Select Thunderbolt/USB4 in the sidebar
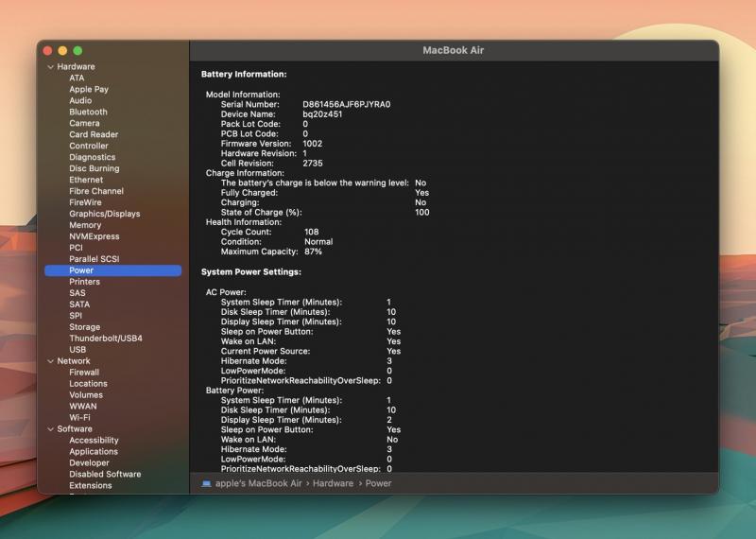The image size is (756, 539). 106,339
